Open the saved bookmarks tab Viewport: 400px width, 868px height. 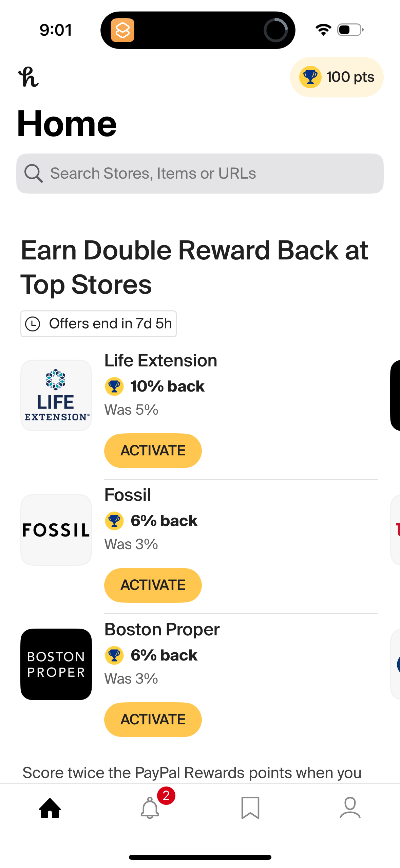click(250, 808)
